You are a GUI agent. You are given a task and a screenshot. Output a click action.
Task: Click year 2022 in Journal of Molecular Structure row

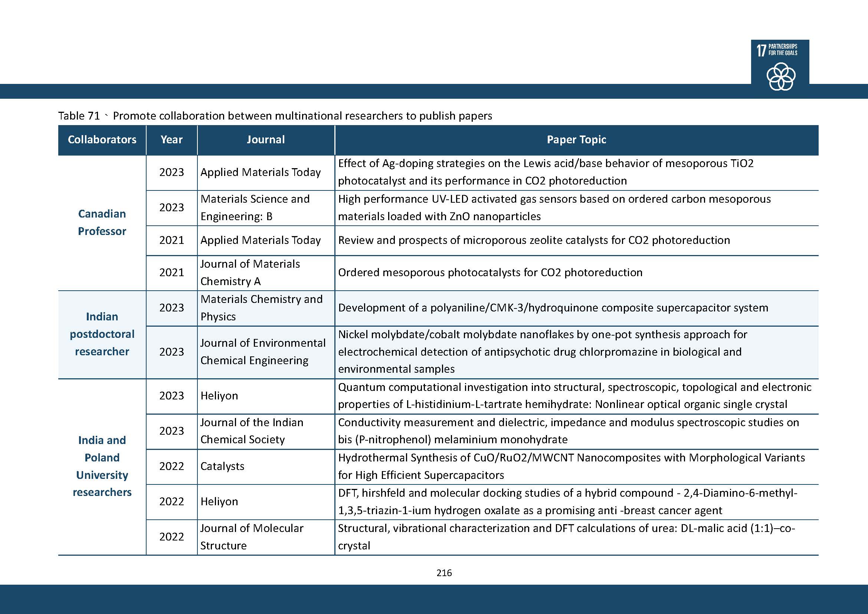pyautogui.click(x=172, y=537)
